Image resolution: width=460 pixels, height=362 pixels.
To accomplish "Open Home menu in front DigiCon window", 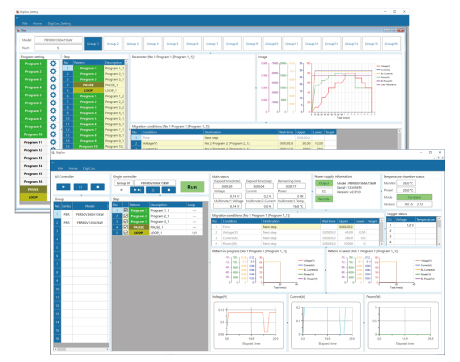I will [x=73, y=168].
